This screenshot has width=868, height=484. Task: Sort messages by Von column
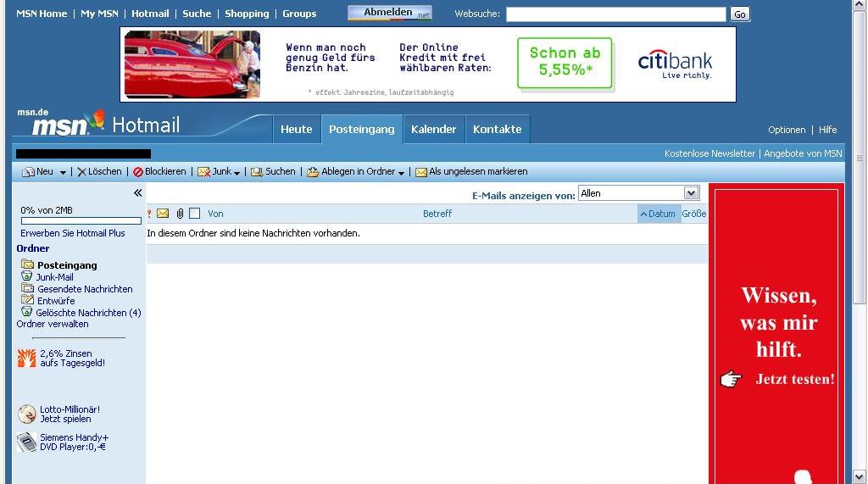[215, 214]
